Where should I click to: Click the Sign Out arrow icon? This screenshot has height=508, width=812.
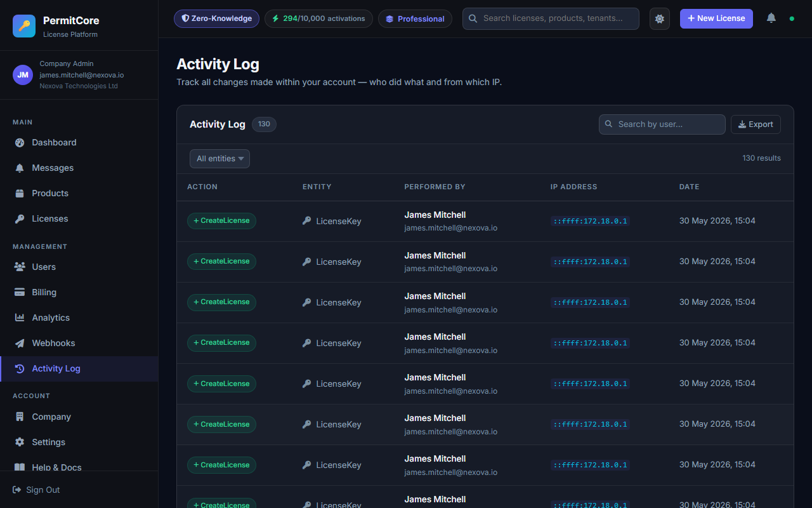point(17,490)
